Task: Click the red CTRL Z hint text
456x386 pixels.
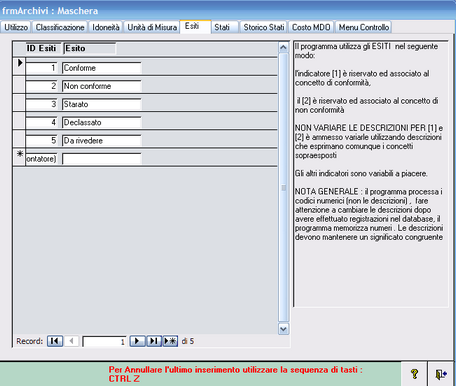Action: [x=235, y=374]
